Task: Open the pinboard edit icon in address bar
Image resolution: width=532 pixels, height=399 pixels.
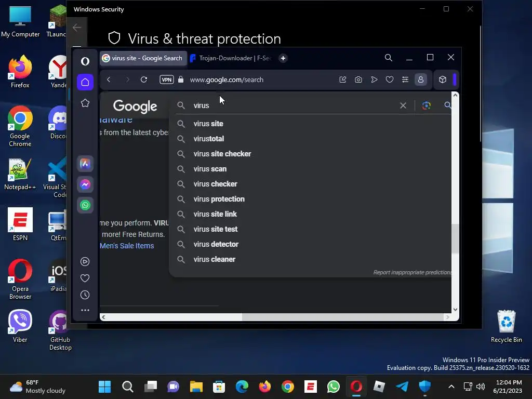Action: pyautogui.click(x=343, y=79)
